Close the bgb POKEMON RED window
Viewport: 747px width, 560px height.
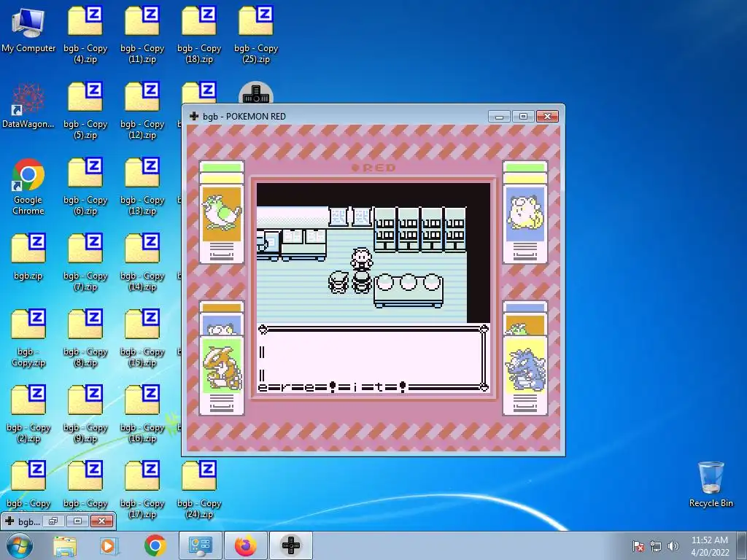click(x=547, y=116)
